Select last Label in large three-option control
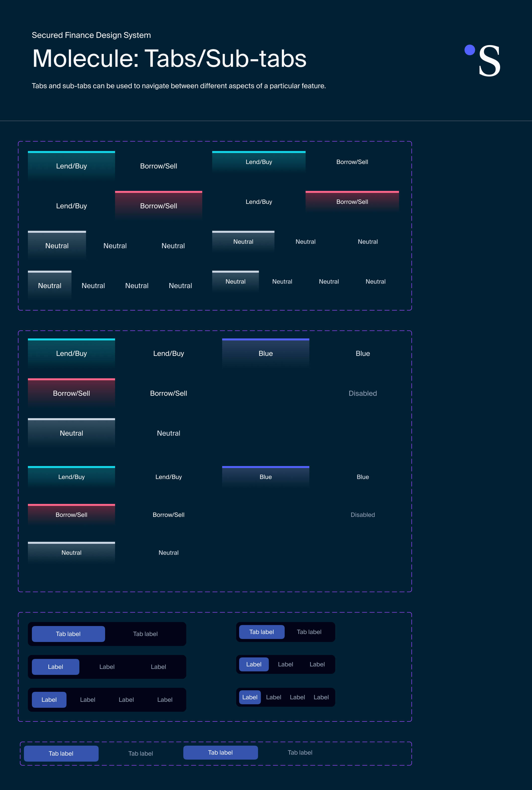 click(x=158, y=667)
